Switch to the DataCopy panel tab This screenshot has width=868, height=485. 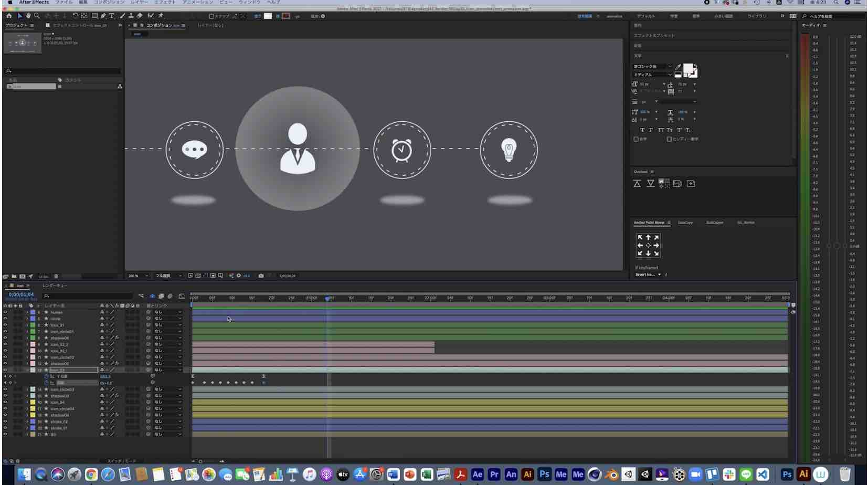pos(685,223)
